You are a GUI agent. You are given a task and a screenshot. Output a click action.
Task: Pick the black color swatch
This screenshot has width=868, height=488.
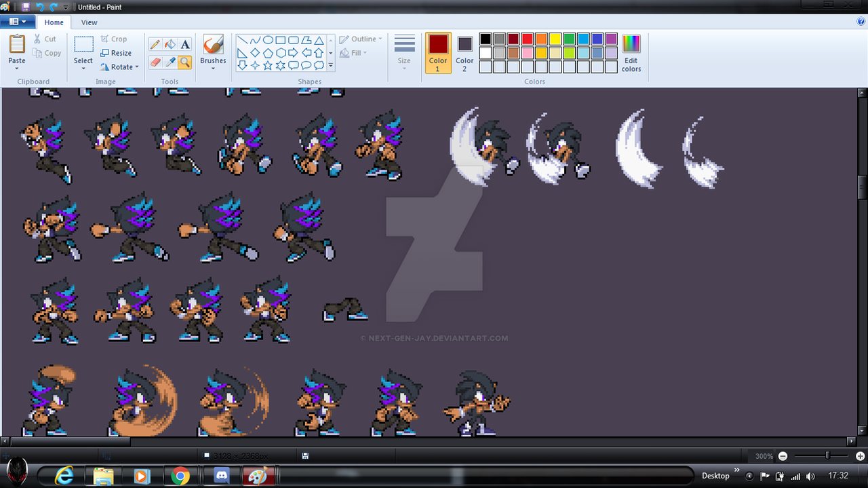pyautogui.click(x=486, y=39)
